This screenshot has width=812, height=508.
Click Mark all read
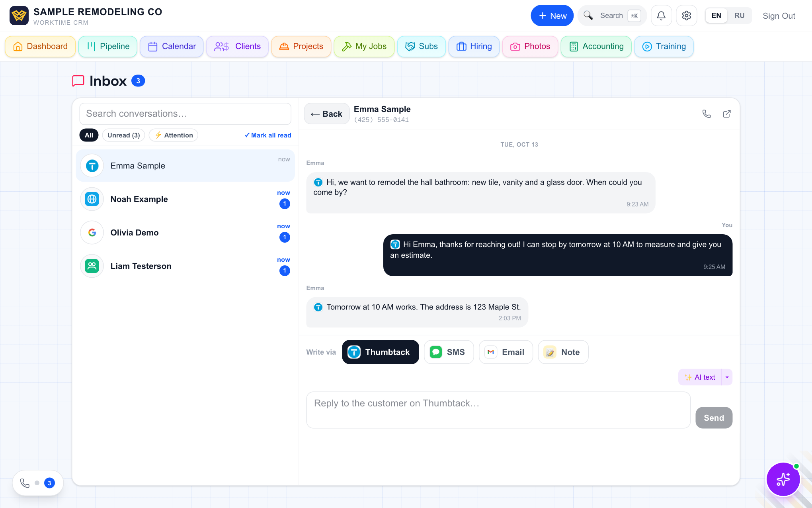(x=268, y=135)
